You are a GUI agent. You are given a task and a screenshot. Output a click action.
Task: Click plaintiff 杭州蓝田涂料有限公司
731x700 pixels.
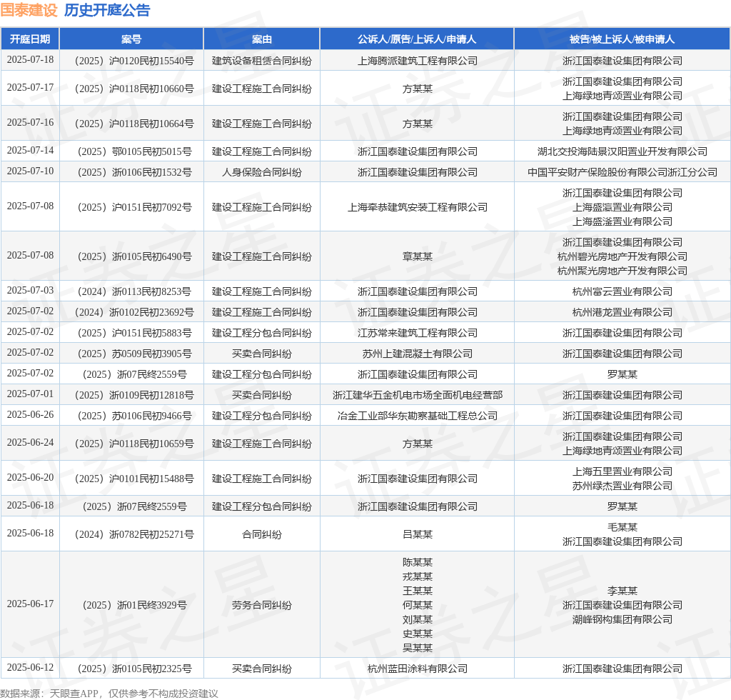(x=417, y=669)
